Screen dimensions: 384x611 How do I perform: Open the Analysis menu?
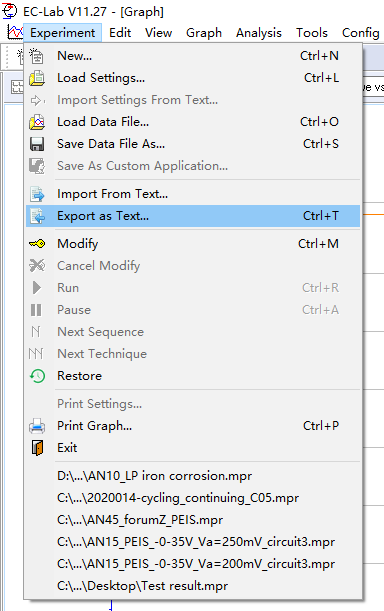[258, 33]
